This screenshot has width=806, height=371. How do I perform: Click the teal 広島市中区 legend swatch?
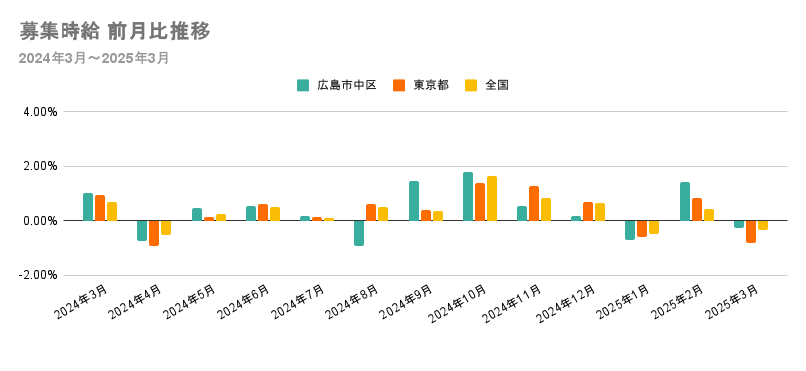pos(303,85)
